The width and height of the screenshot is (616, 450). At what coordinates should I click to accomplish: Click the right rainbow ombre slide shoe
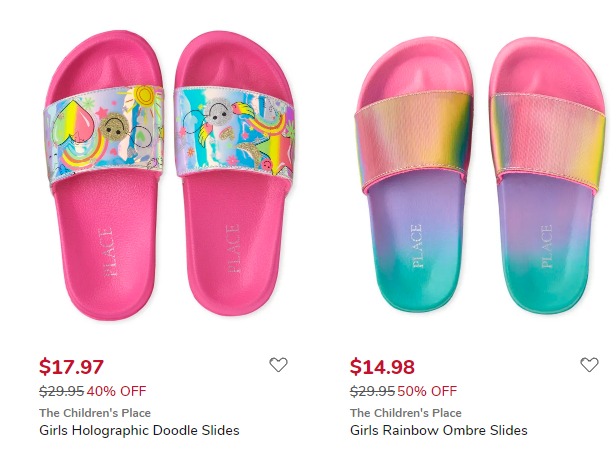pos(548,175)
